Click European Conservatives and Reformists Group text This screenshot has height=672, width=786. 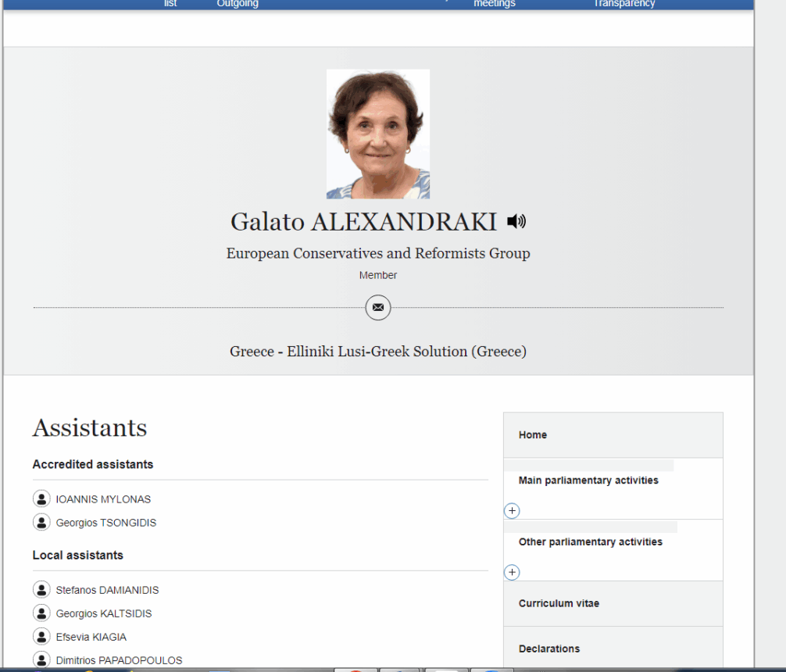(378, 253)
